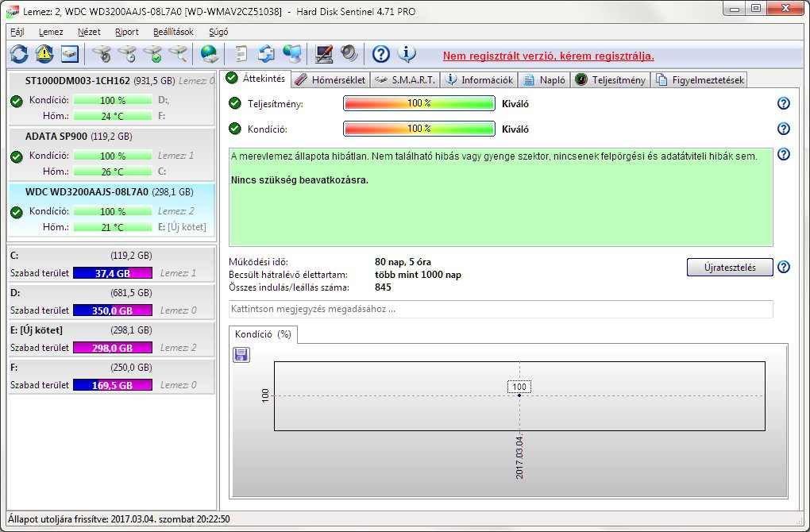Click the 845 start/stop count value
This screenshot has width=810, height=532.
click(383, 287)
